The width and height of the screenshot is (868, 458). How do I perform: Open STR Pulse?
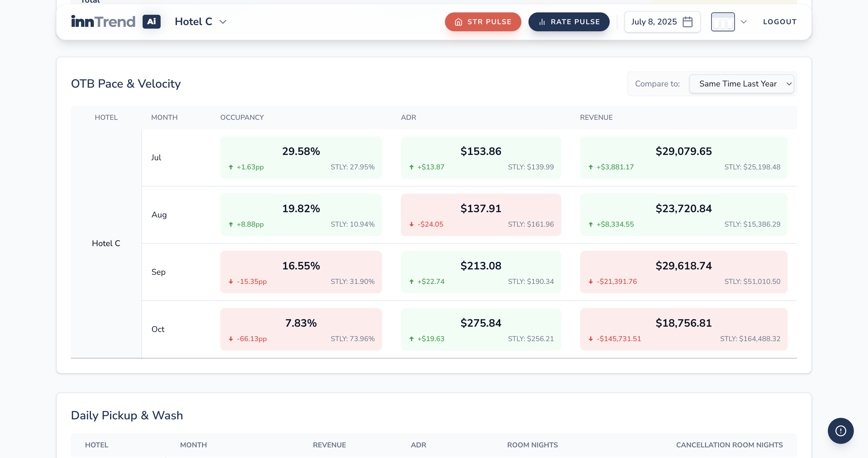tap(483, 22)
